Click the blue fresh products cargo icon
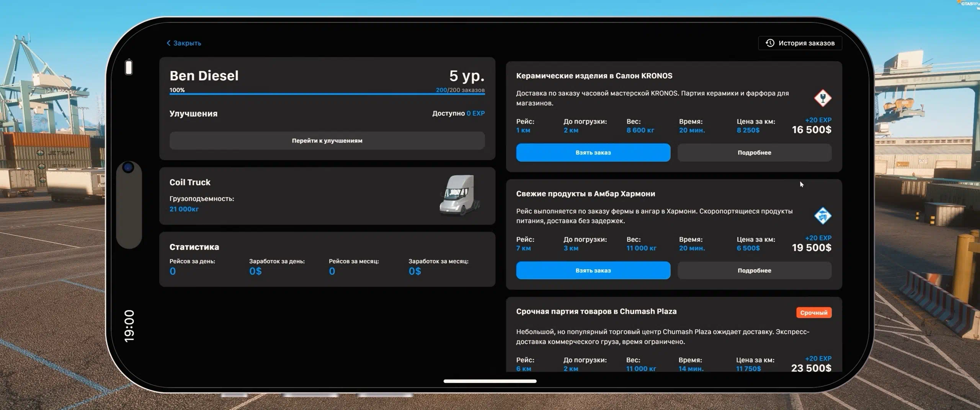Screen dimensions: 980x410 click(822, 216)
